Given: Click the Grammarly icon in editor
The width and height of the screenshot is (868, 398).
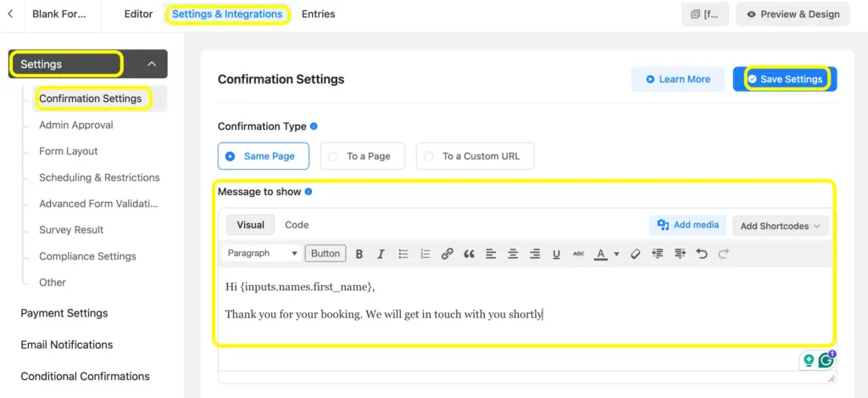Looking at the screenshot, I should point(826,361).
